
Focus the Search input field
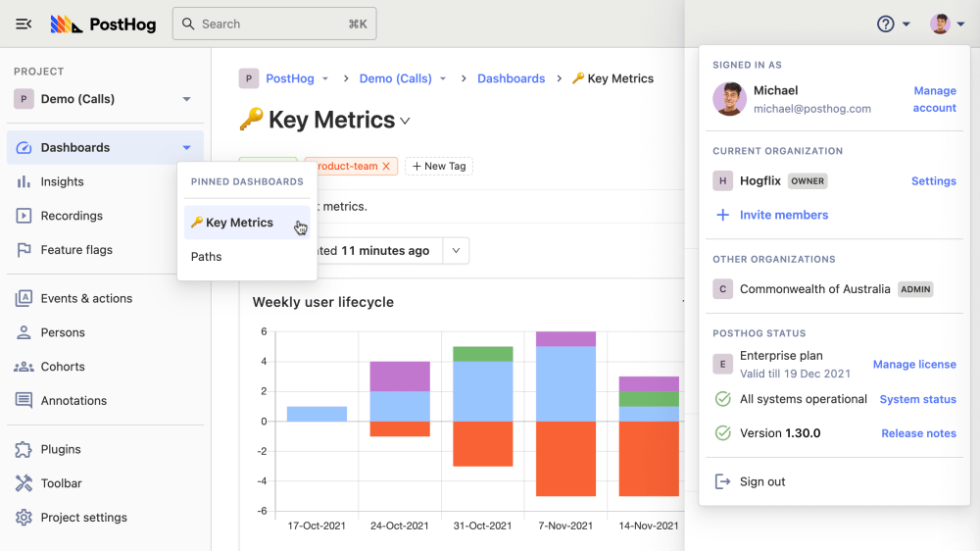click(x=274, y=24)
